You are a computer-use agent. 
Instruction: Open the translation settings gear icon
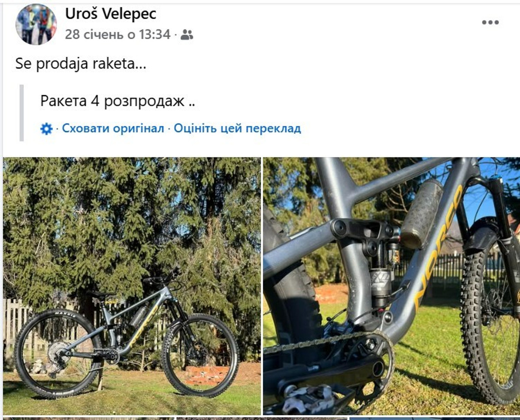[x=46, y=129]
